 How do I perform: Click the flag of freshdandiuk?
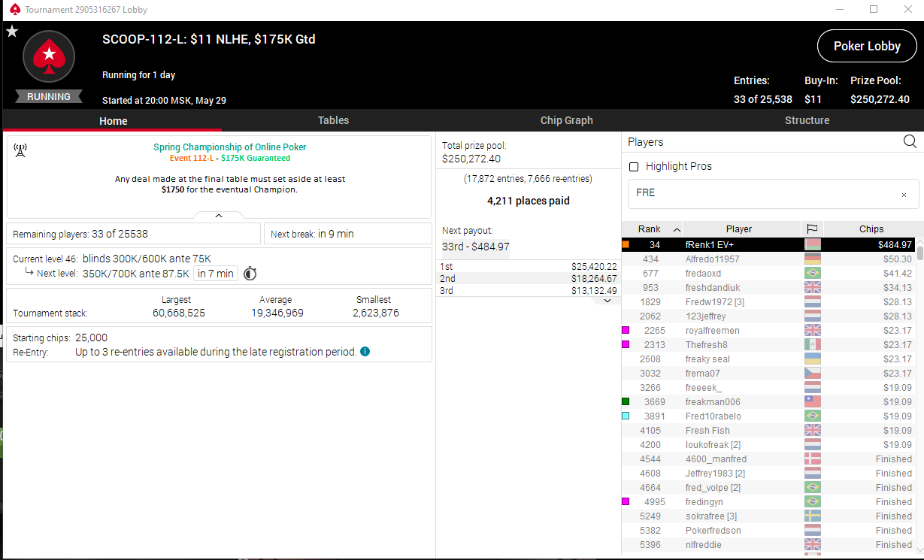(812, 287)
